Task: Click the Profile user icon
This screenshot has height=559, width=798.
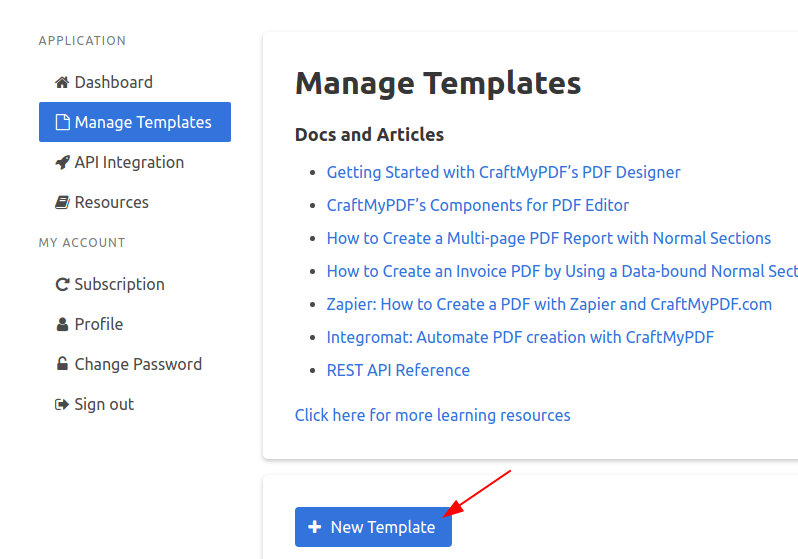Action: coord(62,324)
